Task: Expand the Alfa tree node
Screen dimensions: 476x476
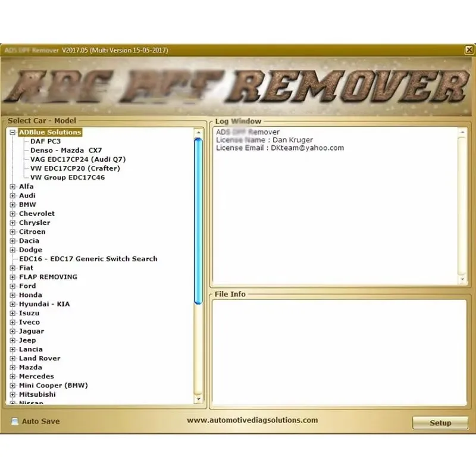Action: click(x=12, y=187)
